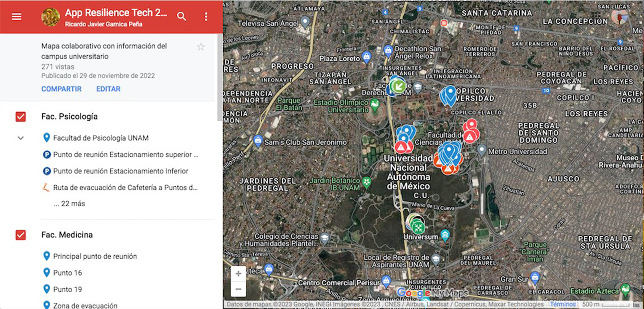Click red warning marker near Facultad de Ciencias

[x=470, y=137]
